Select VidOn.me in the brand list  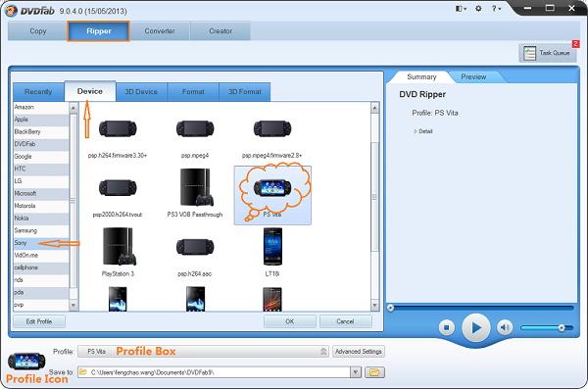coord(41,256)
